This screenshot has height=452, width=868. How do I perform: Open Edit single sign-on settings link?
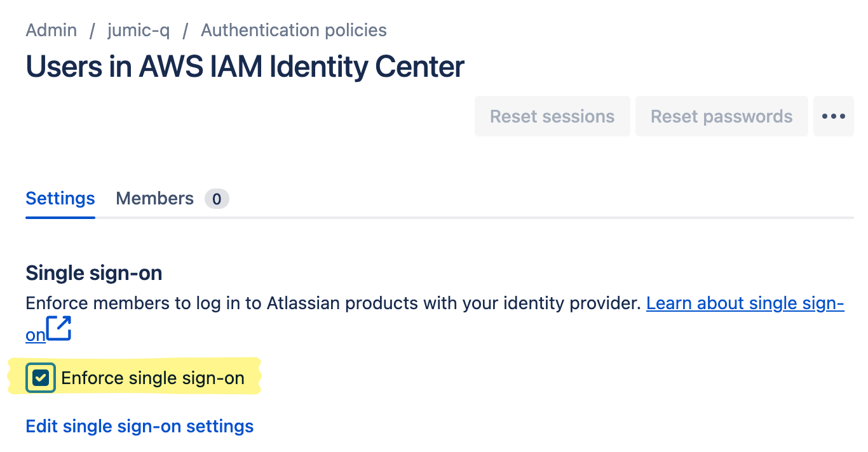pyautogui.click(x=139, y=426)
